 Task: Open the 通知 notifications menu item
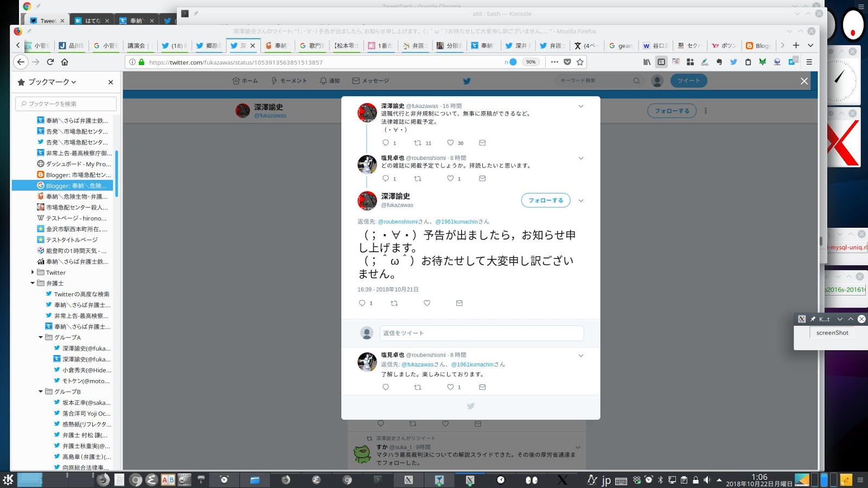330,81
